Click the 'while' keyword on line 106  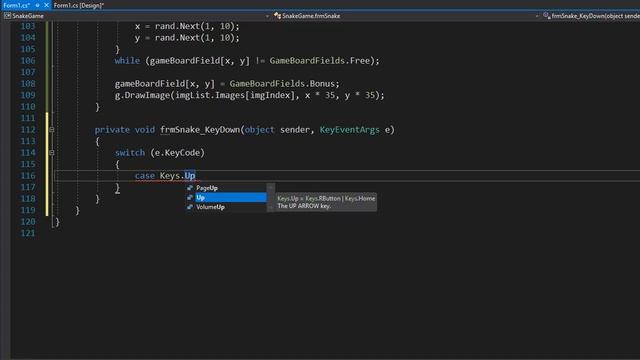click(127, 60)
